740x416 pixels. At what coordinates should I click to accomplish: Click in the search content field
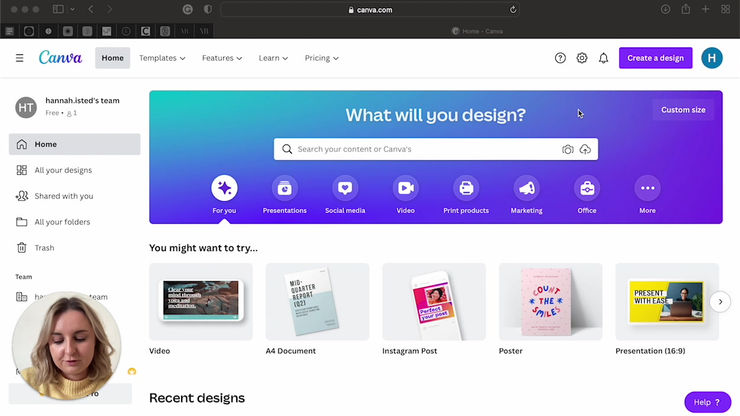click(x=436, y=149)
